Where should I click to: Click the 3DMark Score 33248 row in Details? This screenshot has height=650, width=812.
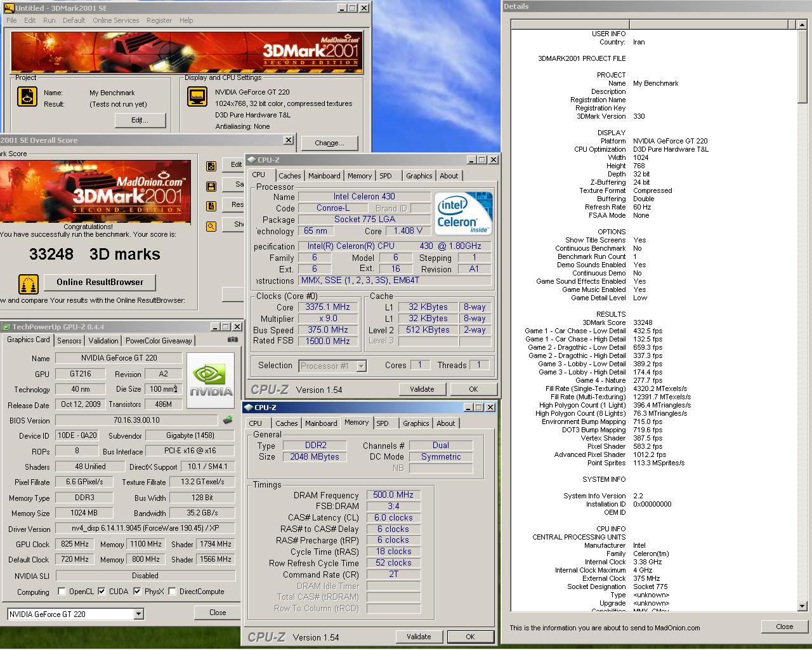tap(653, 322)
